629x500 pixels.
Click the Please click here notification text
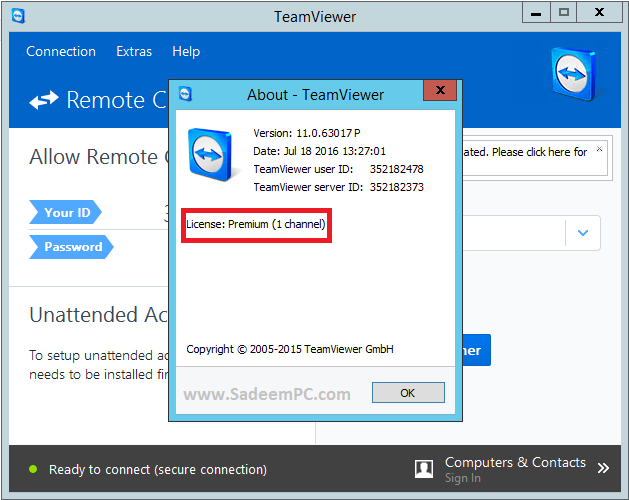525,152
